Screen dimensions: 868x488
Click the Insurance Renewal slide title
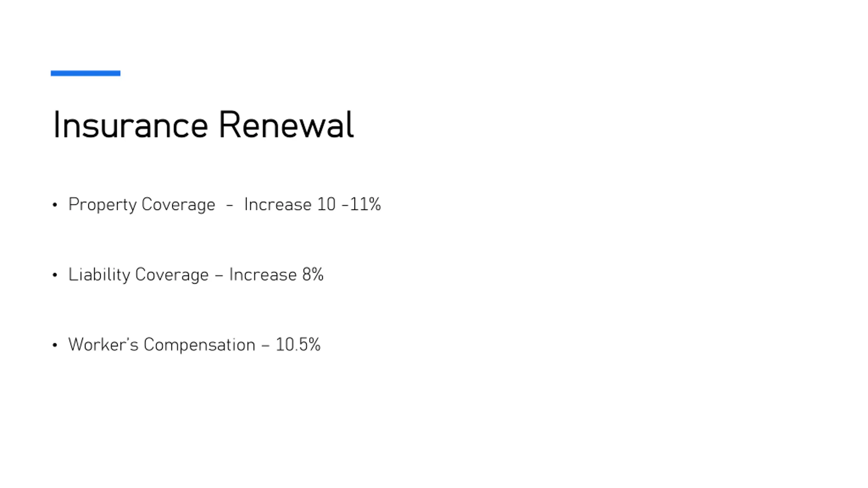203,125
